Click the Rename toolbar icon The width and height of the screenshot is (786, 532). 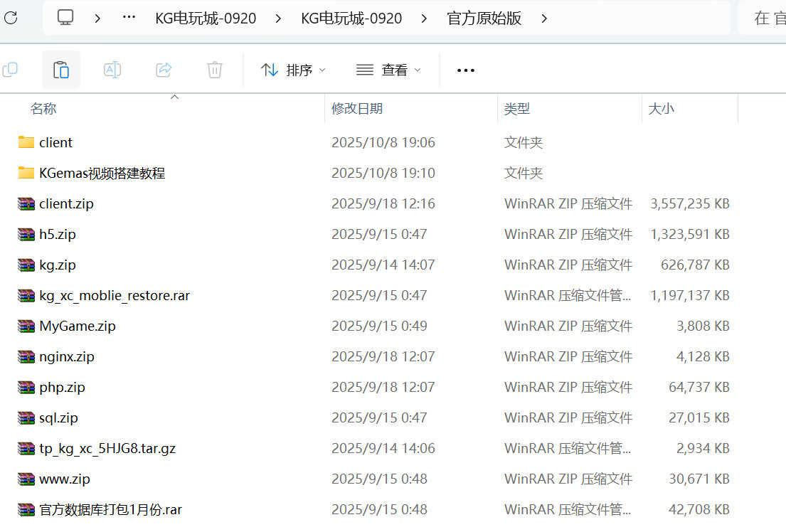pos(112,70)
